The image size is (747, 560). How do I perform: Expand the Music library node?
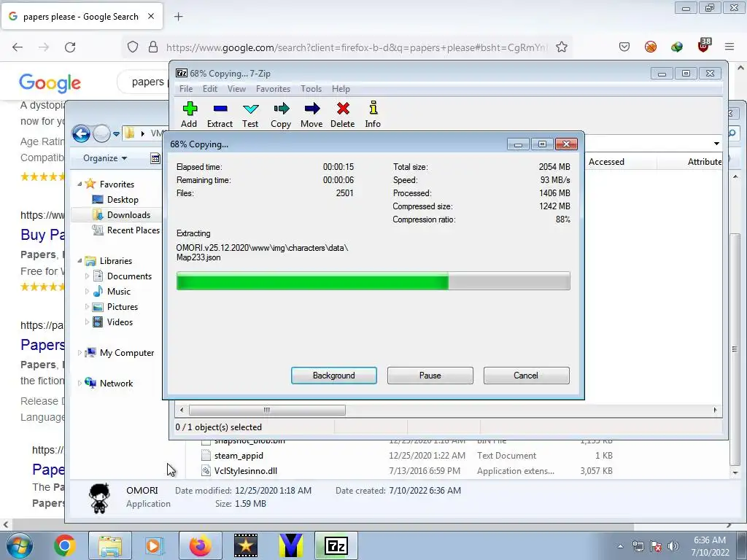(87, 292)
